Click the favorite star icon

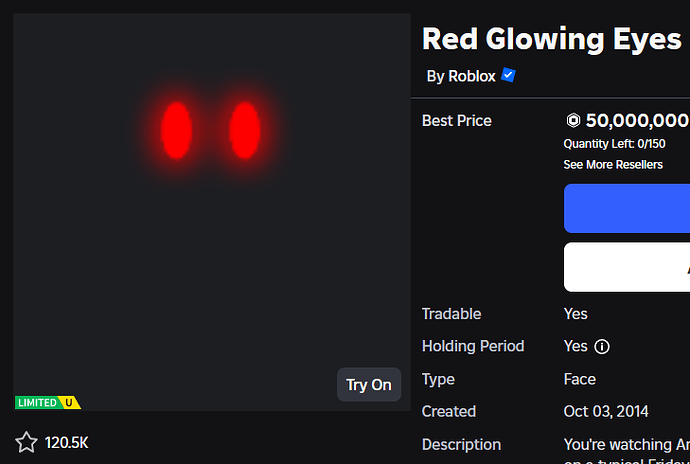[x=26, y=442]
